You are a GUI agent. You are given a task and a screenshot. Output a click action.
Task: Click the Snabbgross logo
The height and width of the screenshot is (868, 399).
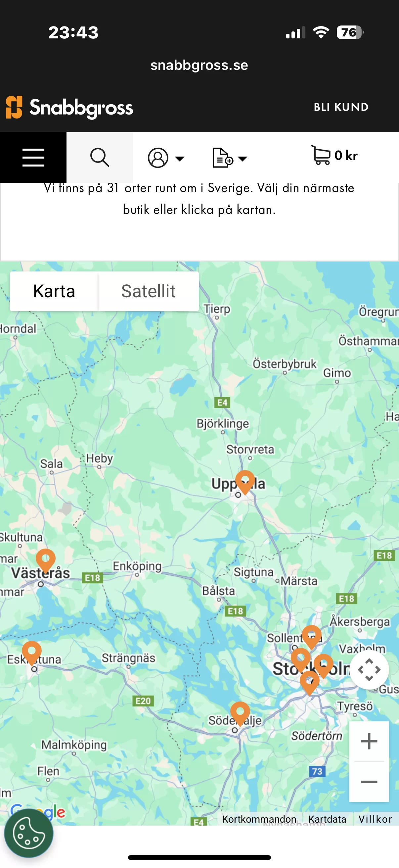click(x=70, y=108)
